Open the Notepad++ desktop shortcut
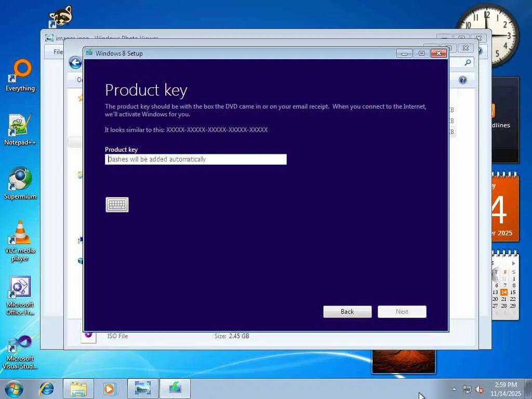Image resolution: width=532 pixels, height=399 pixels. click(x=20, y=129)
